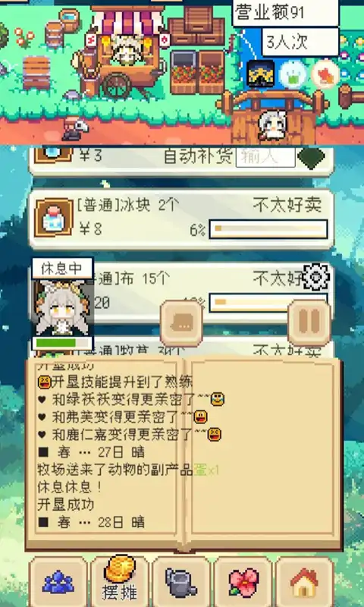The image size is (364, 607).
Task: Click the 冰块 6% sales progress bar
Action: click(268, 229)
